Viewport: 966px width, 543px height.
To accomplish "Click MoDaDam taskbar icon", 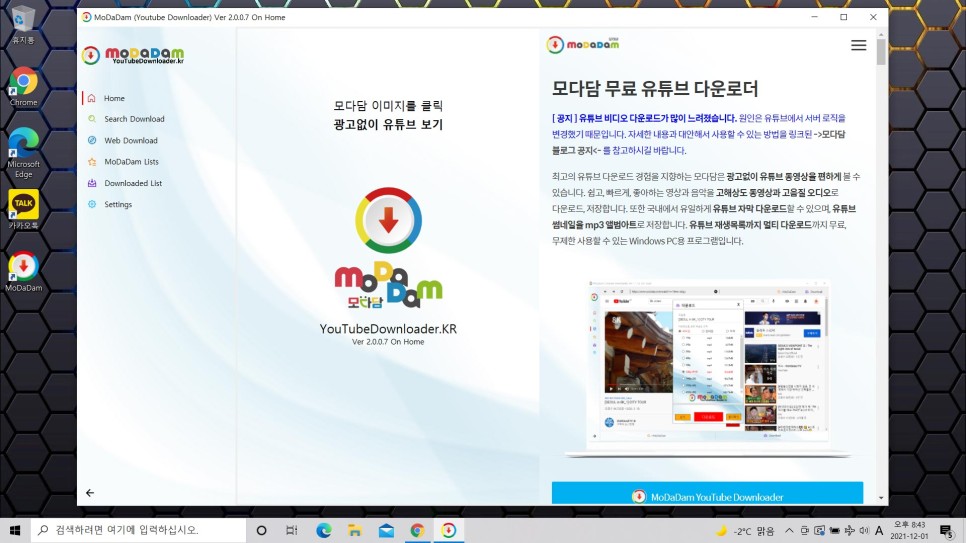I will pos(449,530).
